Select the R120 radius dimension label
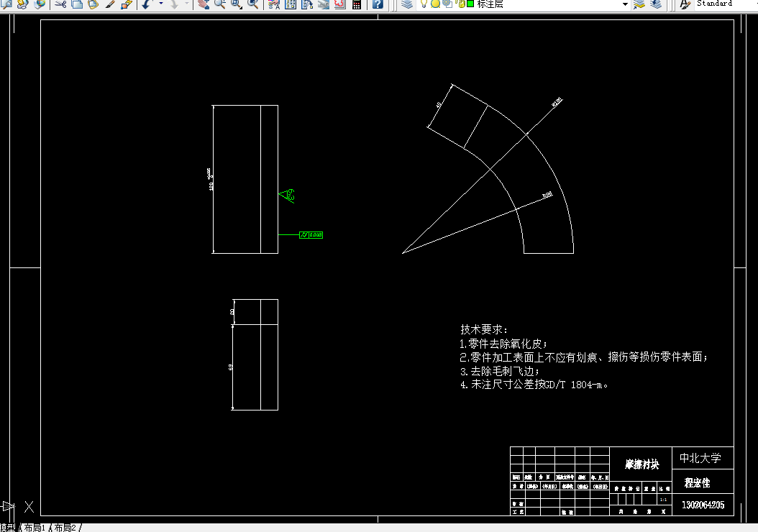This screenshot has width=758, height=532. [557, 102]
